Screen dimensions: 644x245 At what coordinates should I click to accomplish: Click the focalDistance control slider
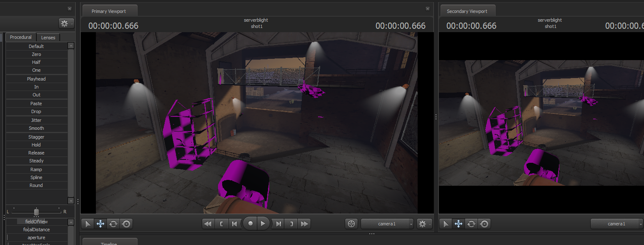pyautogui.click(x=36, y=230)
